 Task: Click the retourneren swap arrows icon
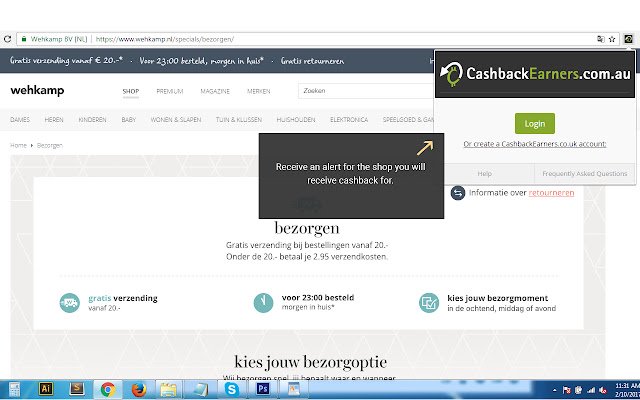(x=458, y=193)
